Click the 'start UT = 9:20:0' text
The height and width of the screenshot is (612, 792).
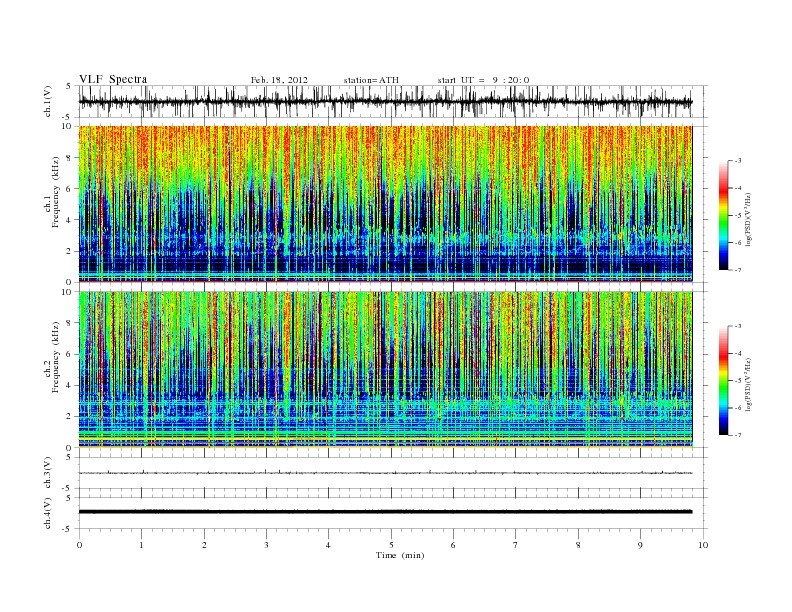coord(483,80)
